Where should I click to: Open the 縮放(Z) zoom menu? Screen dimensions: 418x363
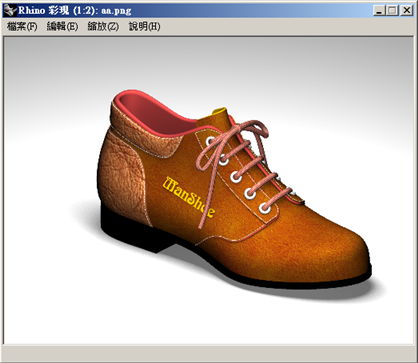click(103, 27)
